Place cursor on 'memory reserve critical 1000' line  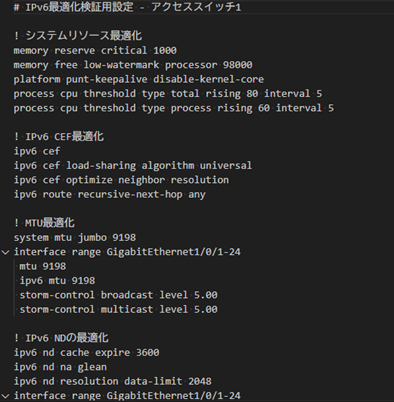(95, 51)
